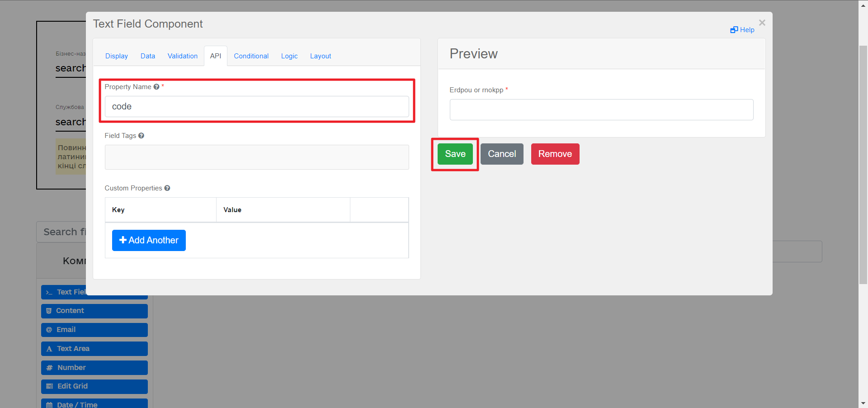Click the Number hash icon
Viewport: 868px width, 408px height.
coord(50,368)
